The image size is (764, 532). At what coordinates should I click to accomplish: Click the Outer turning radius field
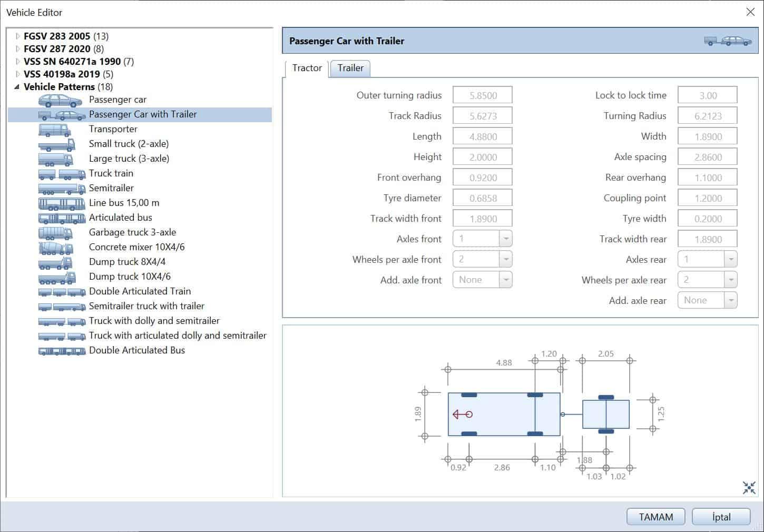(x=482, y=95)
